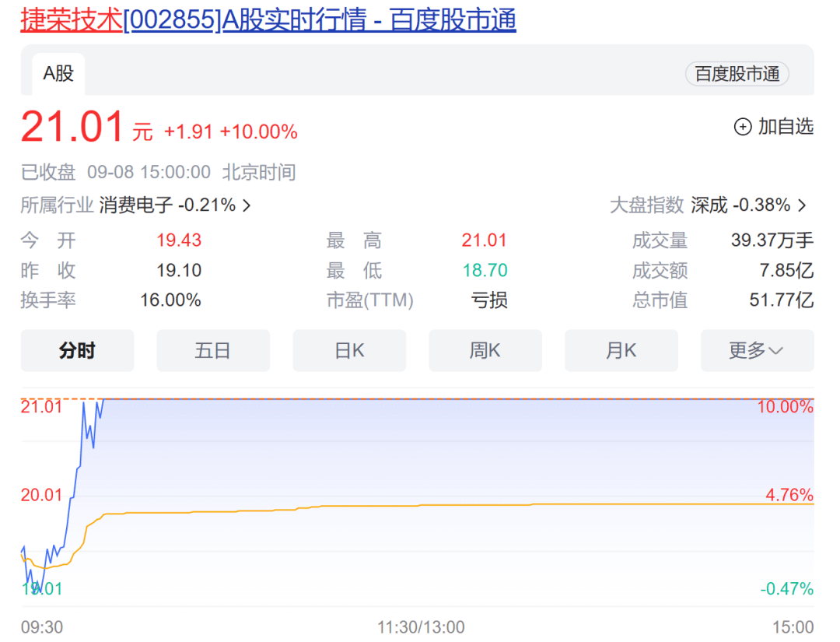Activate the highlighted 分时 mode

tap(77, 350)
